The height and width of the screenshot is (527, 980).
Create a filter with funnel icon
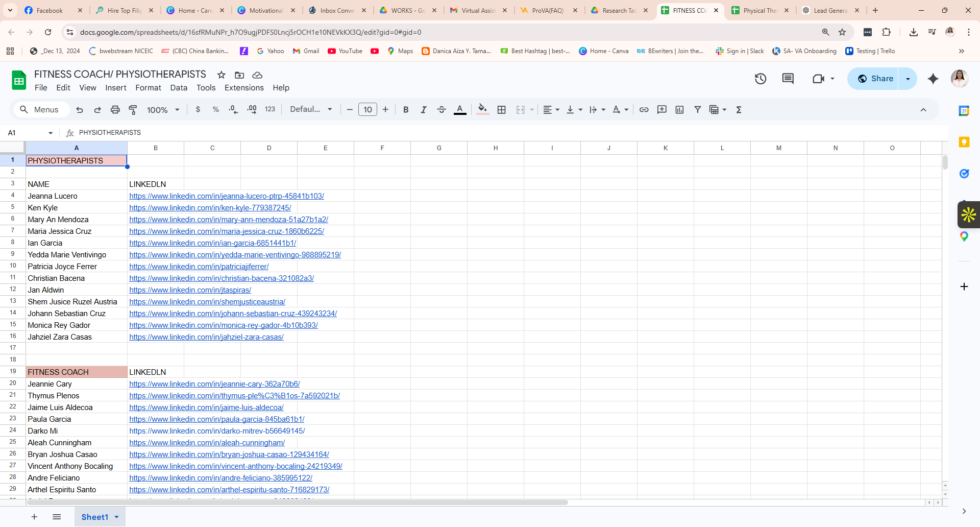(697, 110)
